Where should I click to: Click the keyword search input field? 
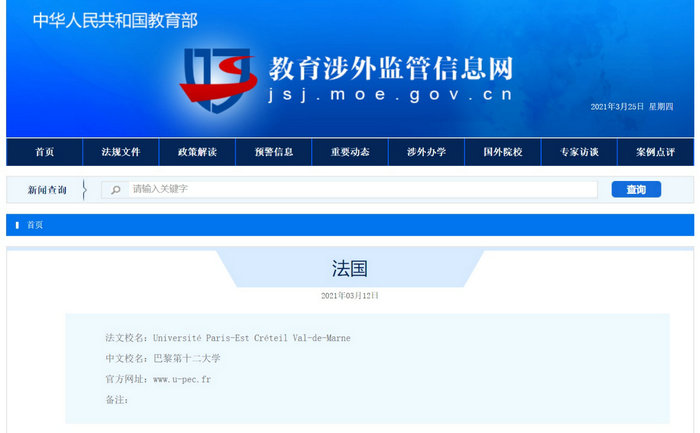tap(362, 189)
